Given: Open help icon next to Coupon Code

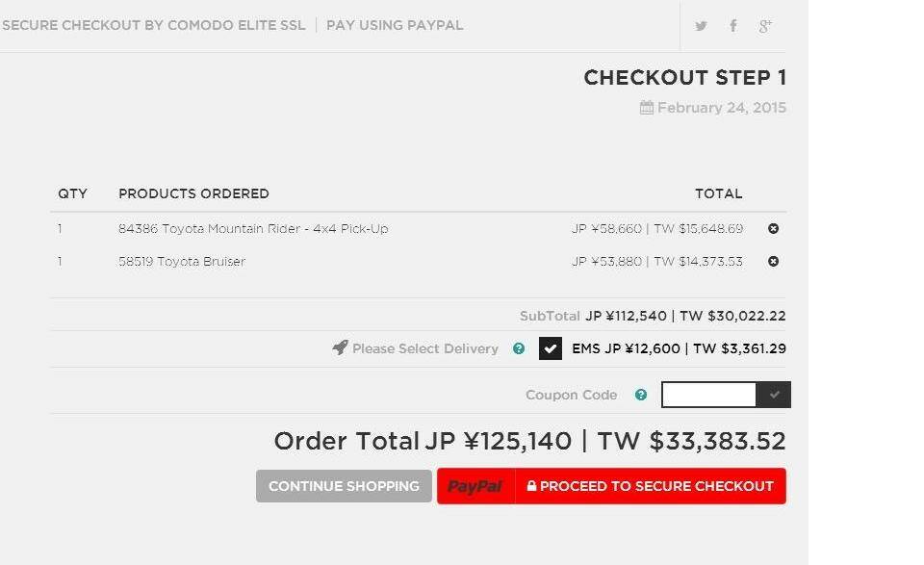Looking at the screenshot, I should pyautogui.click(x=641, y=395).
